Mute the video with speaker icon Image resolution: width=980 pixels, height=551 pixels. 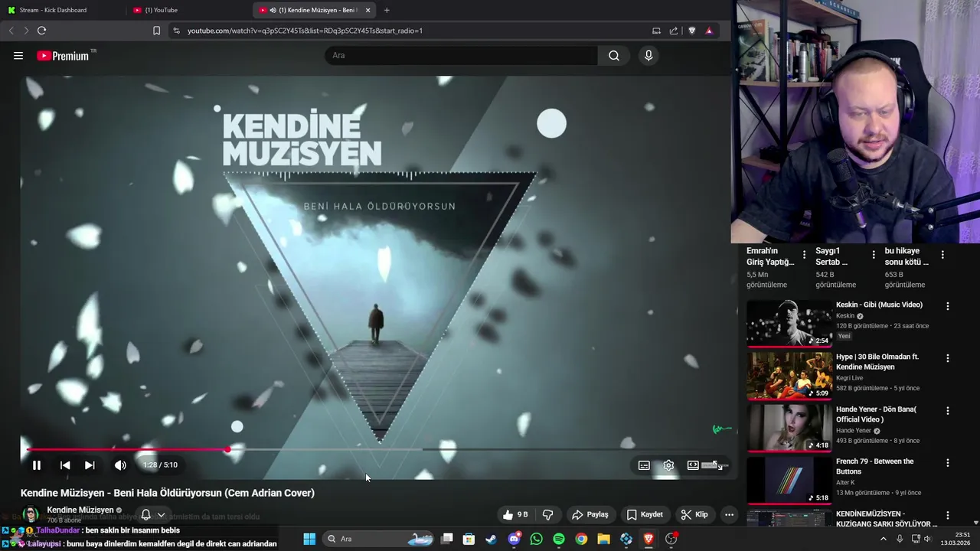pos(120,465)
